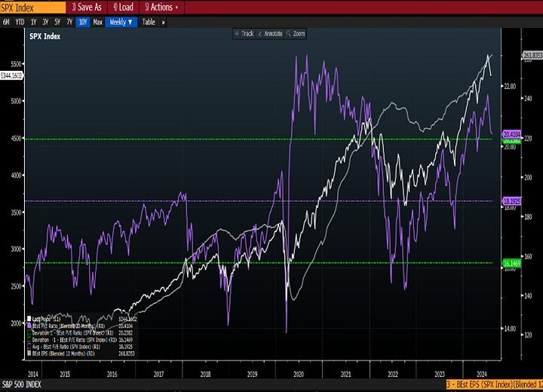Viewport: 543px width, 392px height.
Task: Select the 6M time range
Action: [6, 22]
